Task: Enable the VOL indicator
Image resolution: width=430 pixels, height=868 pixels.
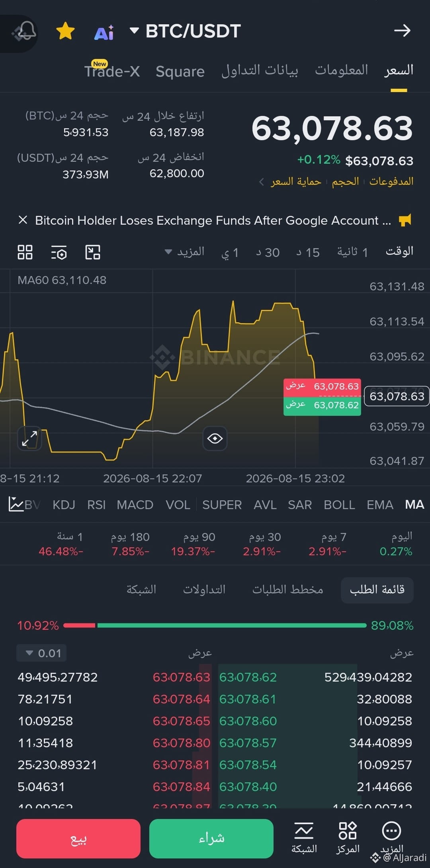Action: [x=178, y=505]
